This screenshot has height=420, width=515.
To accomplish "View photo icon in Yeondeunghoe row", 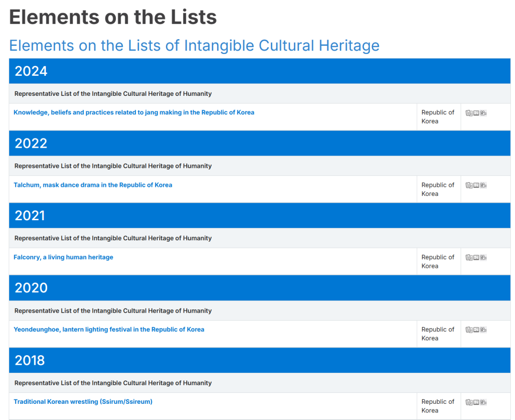I will click(476, 330).
